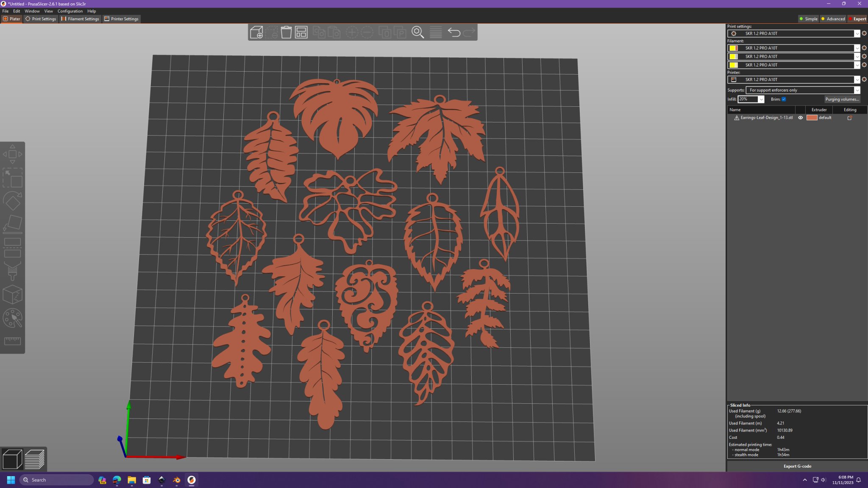Open the Configuration menu
This screenshot has height=488, width=868.
[x=70, y=11]
